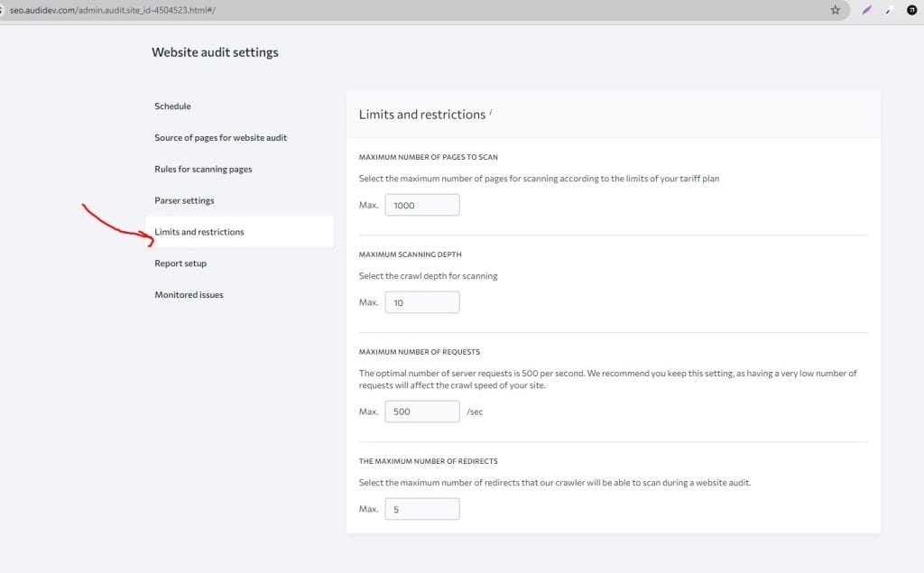Click inside the browser address bar
The image size is (924, 573).
tap(361, 10)
